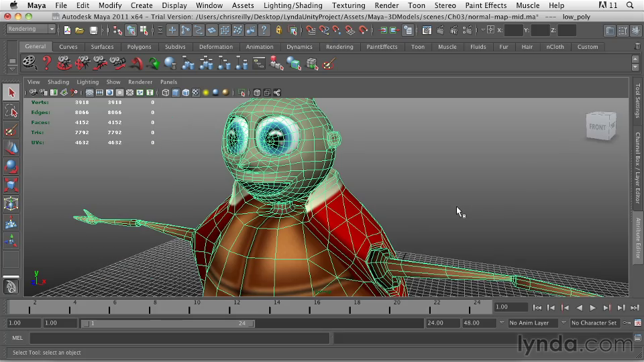This screenshot has width=644, height=362.
Task: Click the Show Manipulator tool
Action: click(x=11, y=241)
